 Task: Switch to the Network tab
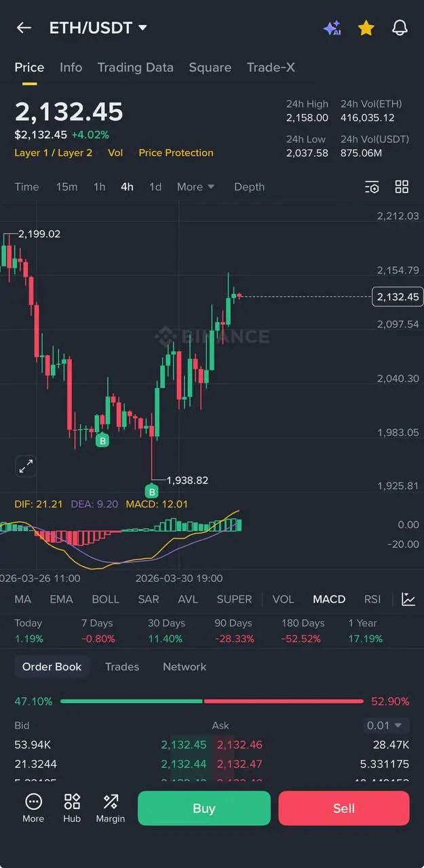[185, 667]
